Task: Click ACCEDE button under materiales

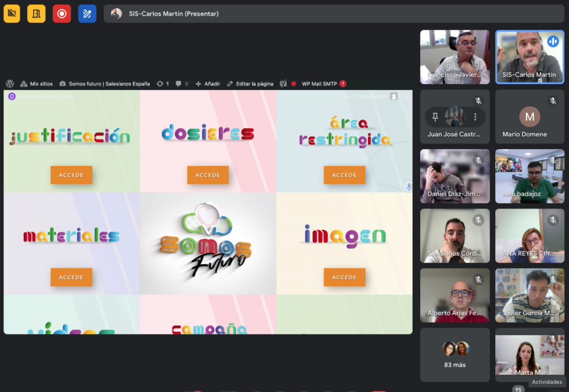Action: pyautogui.click(x=71, y=277)
